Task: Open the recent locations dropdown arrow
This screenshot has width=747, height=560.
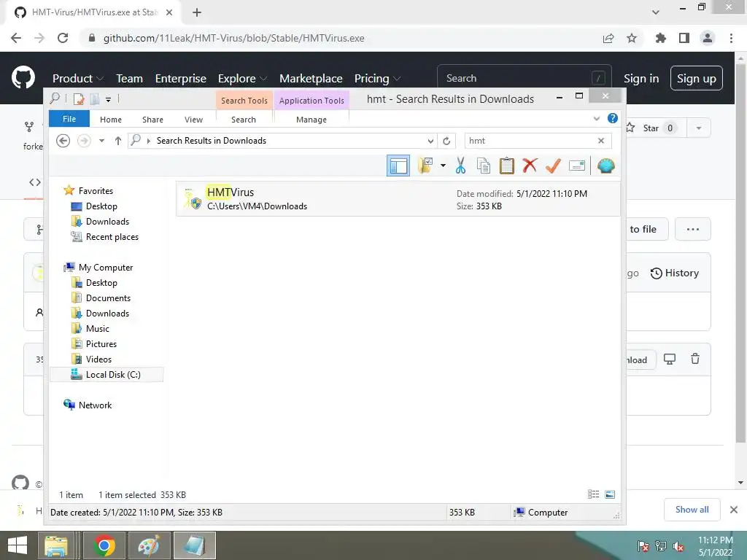Action: [x=101, y=141]
